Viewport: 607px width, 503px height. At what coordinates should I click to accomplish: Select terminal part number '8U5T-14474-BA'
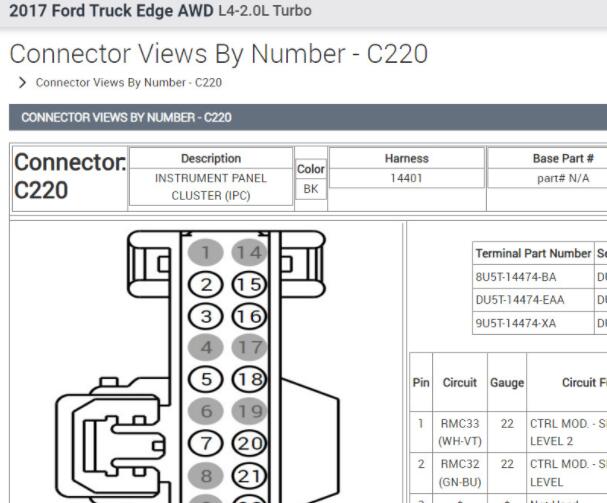pyautogui.click(x=533, y=277)
